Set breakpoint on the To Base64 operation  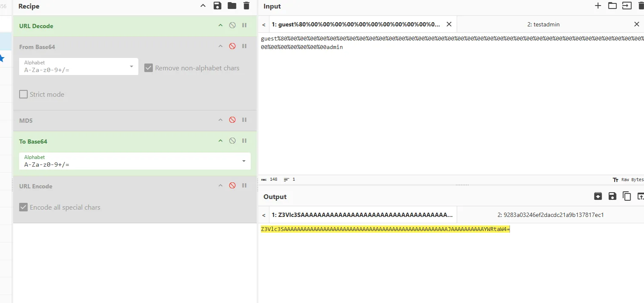(x=244, y=141)
